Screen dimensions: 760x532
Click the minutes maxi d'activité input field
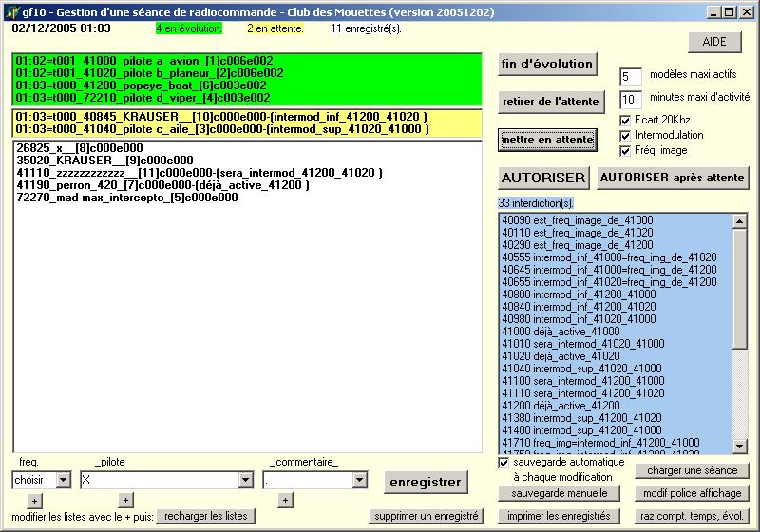tap(631, 100)
